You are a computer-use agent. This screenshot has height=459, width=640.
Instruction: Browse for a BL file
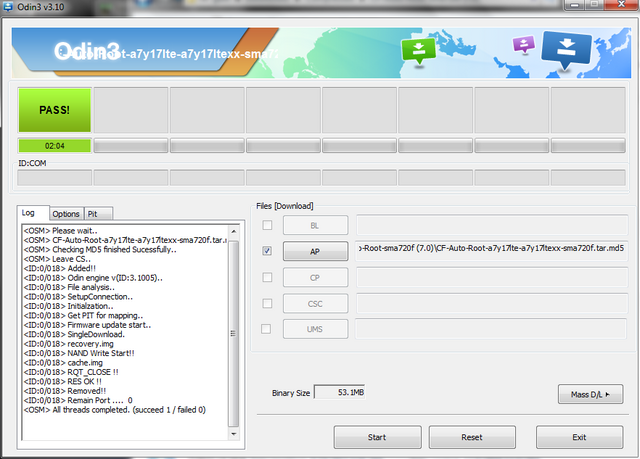316,225
